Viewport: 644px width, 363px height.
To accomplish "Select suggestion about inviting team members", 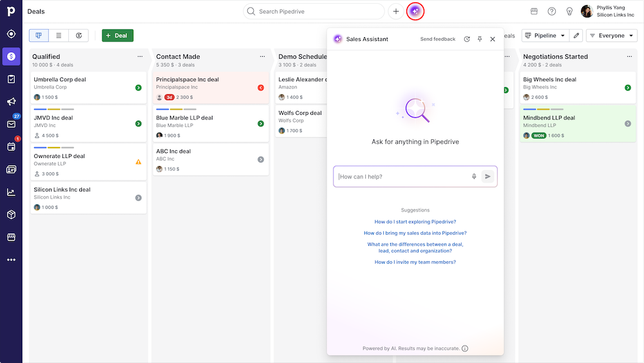I will [x=415, y=262].
